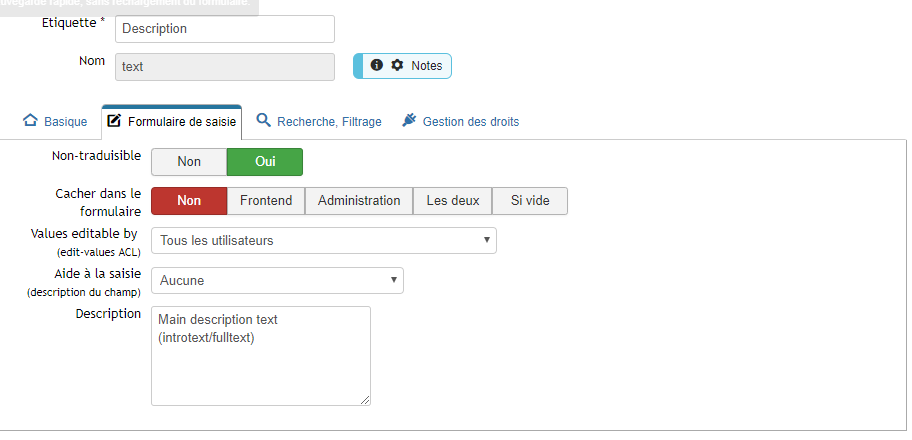Viewport: 912px width, 440px height.
Task: Choose Administration in the hide-in-form options
Action: click(x=359, y=201)
